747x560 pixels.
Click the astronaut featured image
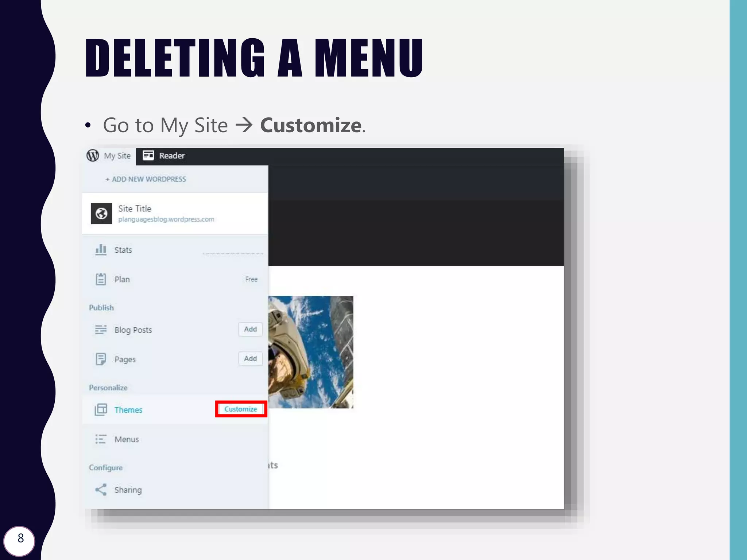click(x=311, y=352)
